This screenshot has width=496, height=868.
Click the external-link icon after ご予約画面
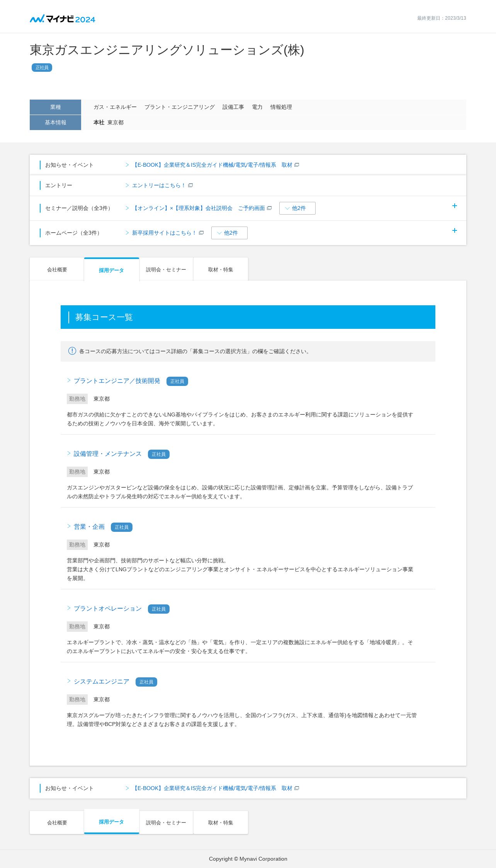point(269,208)
